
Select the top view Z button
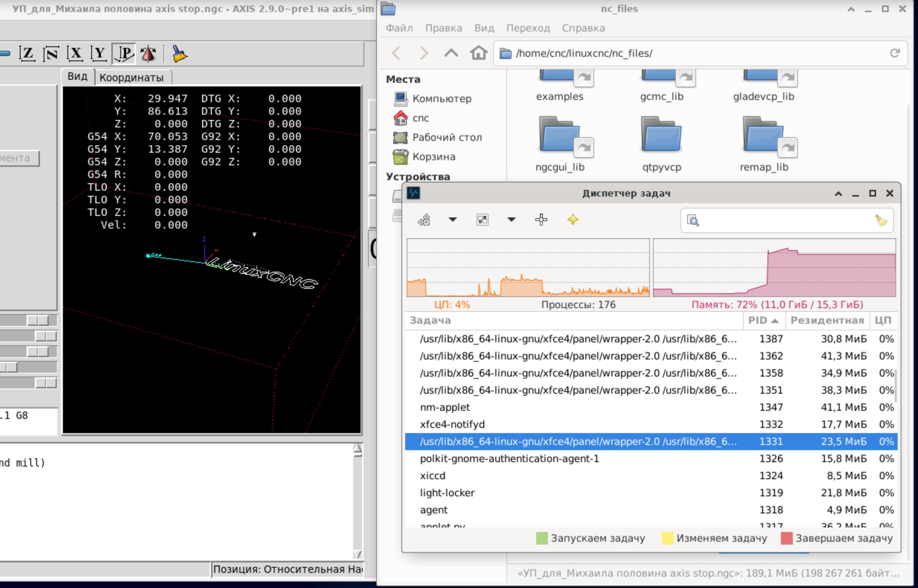click(27, 54)
